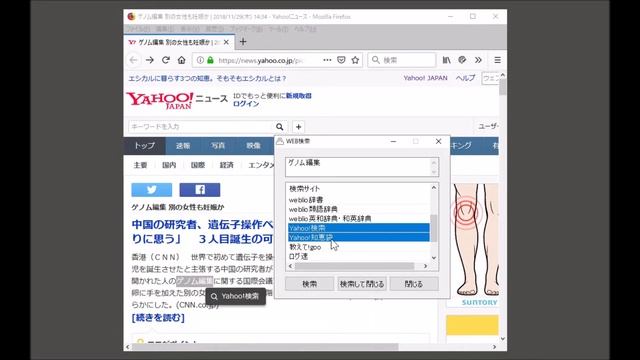Save page to Pocket icon

coord(341,60)
